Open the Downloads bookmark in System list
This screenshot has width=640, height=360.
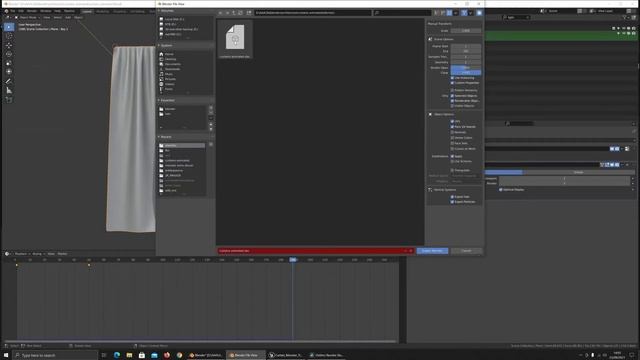tap(172, 69)
